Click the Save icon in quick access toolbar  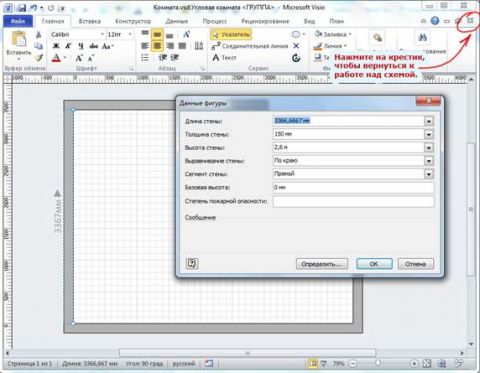(x=21, y=7)
